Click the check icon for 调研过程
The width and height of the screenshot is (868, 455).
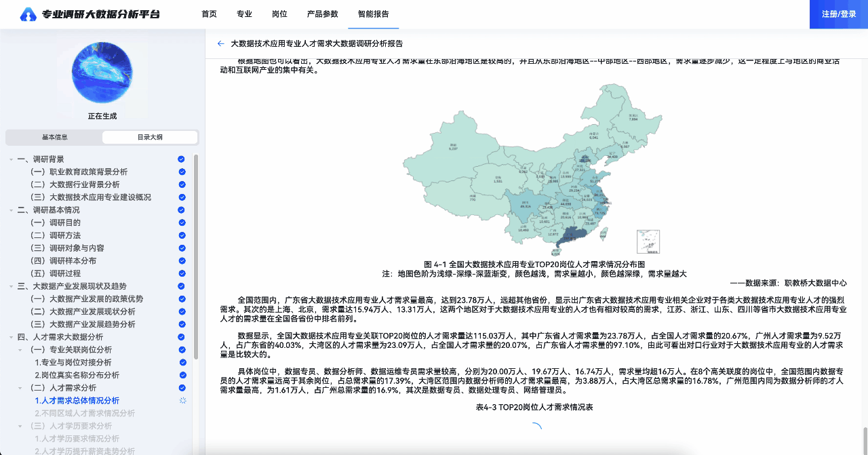182,273
